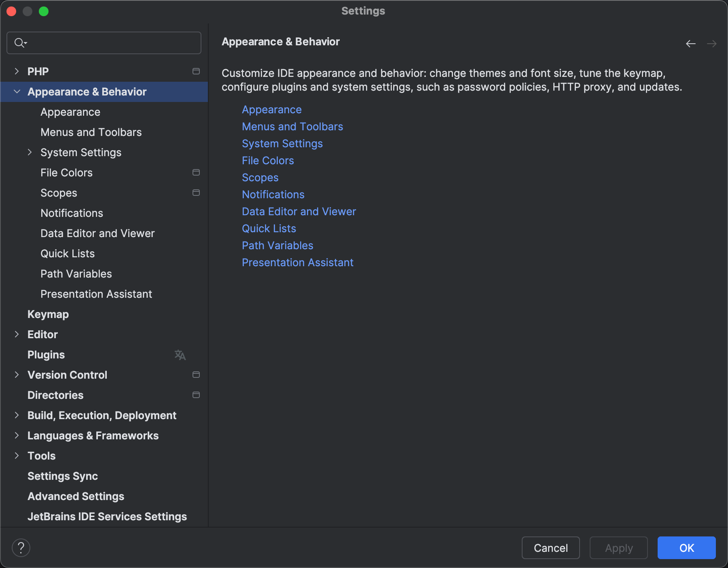The height and width of the screenshot is (568, 728).
Task: Open the Presentation Assistant link
Action: 297,262
